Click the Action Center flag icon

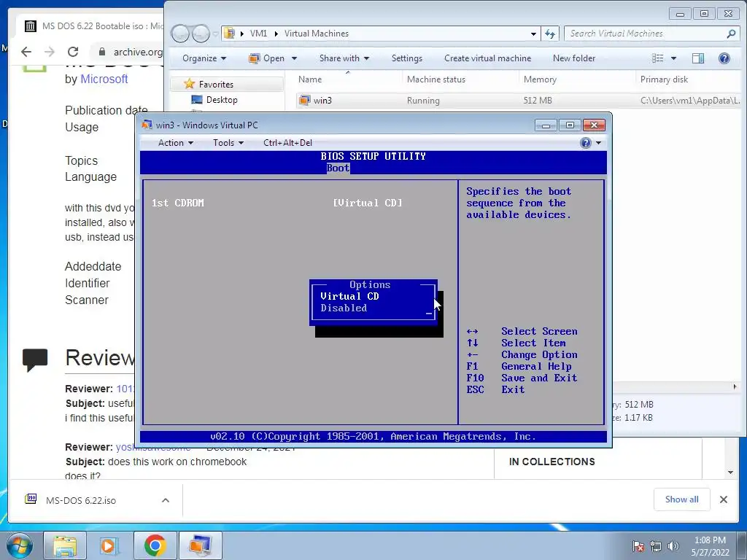coord(638,546)
